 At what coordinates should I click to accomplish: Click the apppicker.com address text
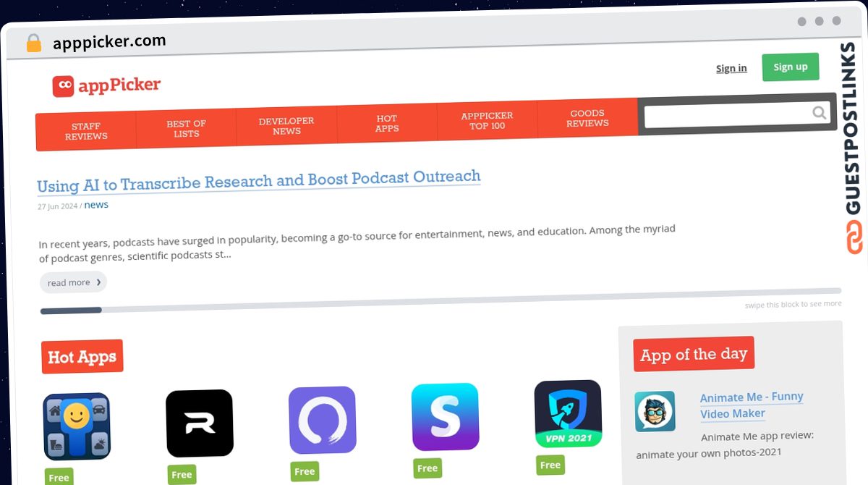[x=109, y=42]
